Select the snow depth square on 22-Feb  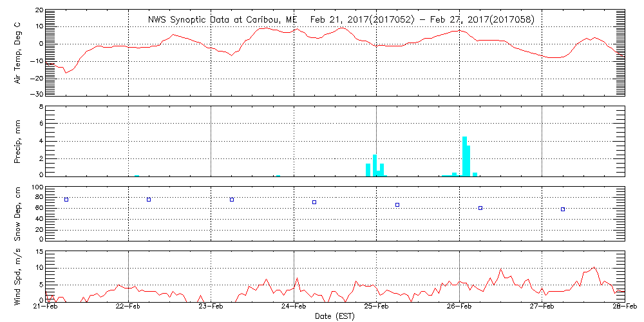(x=149, y=200)
